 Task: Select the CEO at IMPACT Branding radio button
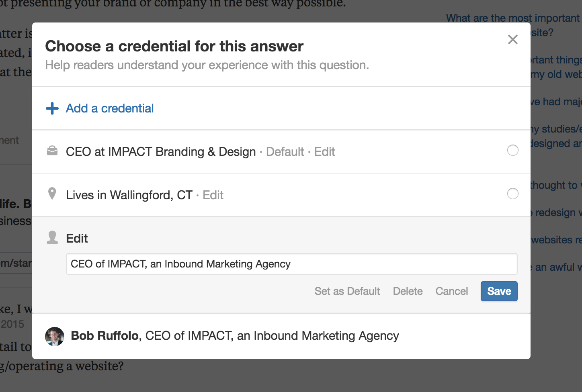click(x=513, y=150)
